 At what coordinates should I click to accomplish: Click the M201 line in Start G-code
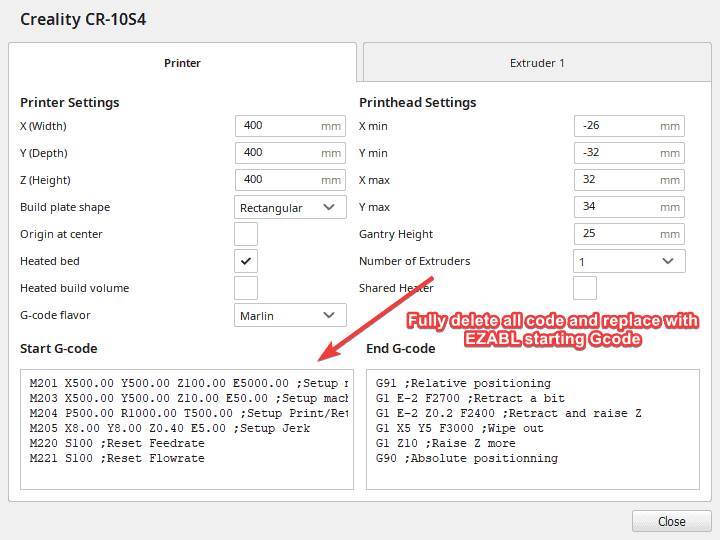[x=189, y=383]
